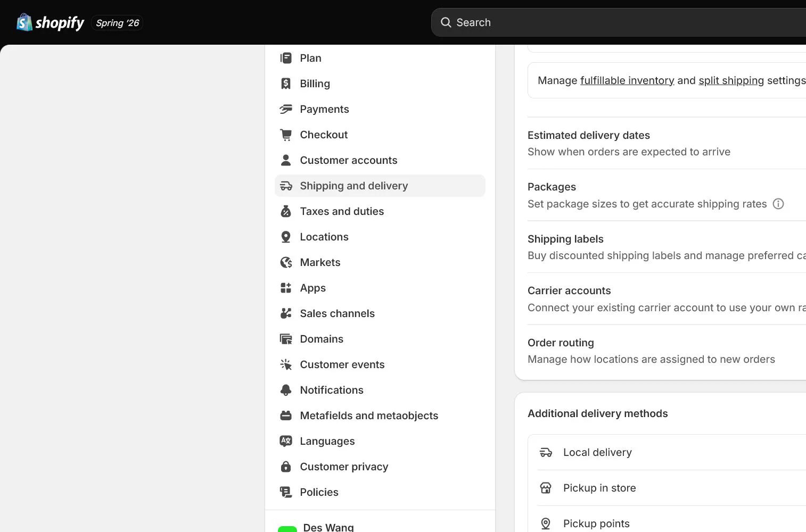Click the Des Wang account name
806x532 pixels.
(x=328, y=527)
